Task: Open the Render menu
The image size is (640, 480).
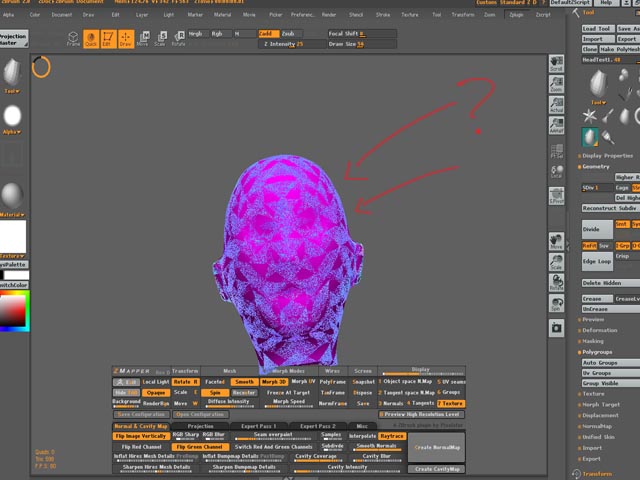Action: 329,15
